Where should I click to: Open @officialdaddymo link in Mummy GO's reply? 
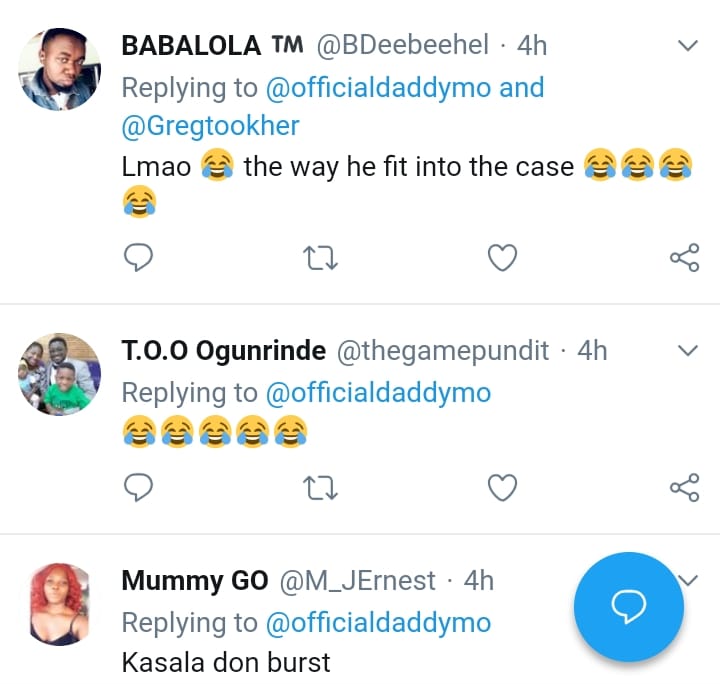[x=378, y=622]
